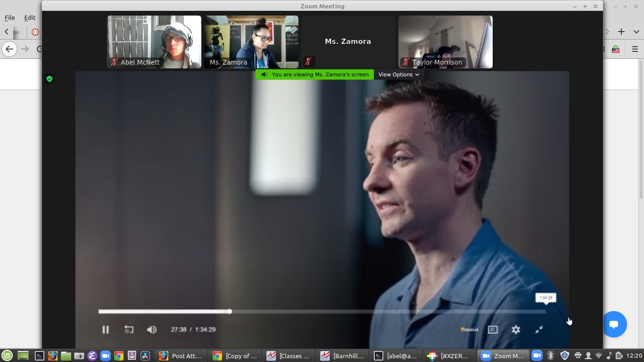Mute the video player volume
The width and height of the screenshot is (644, 362).
coord(152,329)
